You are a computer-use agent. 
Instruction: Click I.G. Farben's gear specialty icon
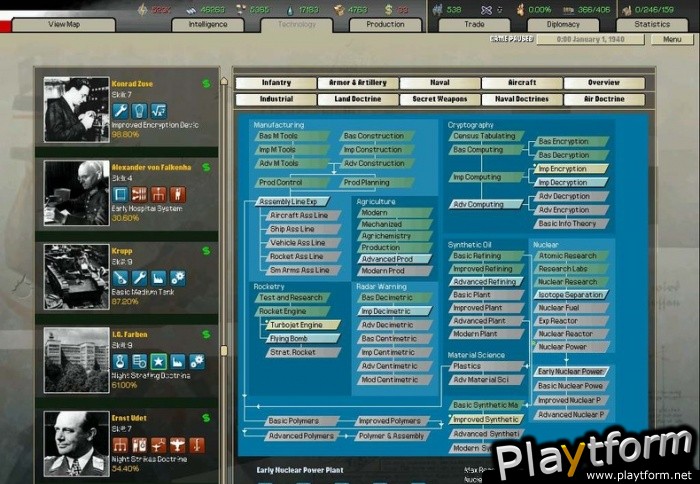pyautogui.click(x=197, y=362)
